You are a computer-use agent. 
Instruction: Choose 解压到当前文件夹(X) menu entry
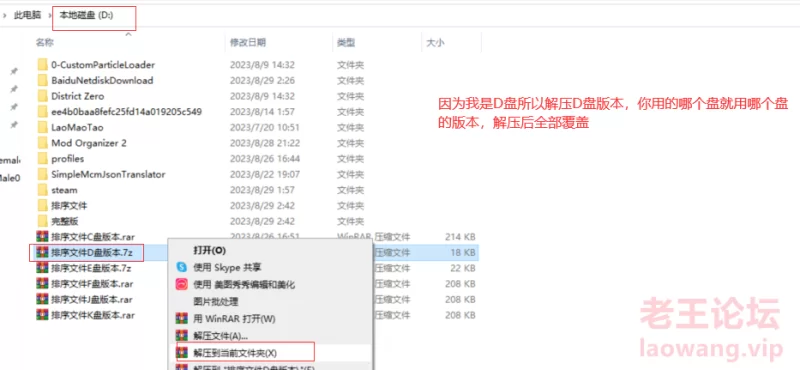[235, 353]
